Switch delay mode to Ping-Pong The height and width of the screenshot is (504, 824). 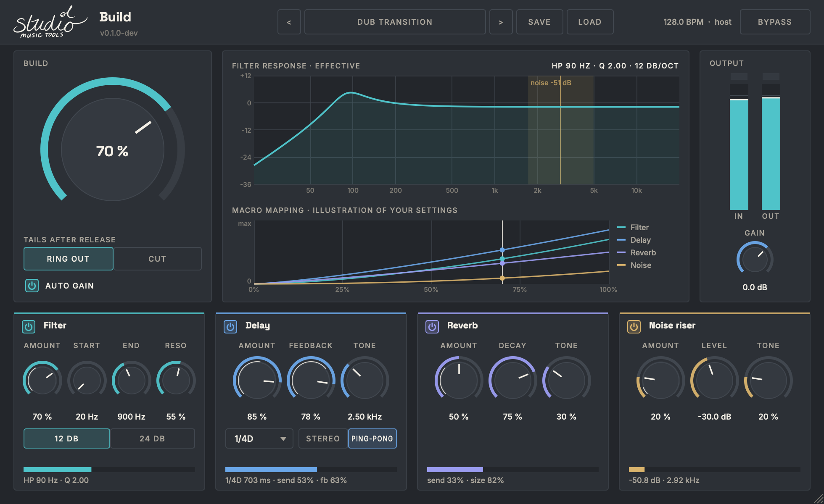[372, 438]
